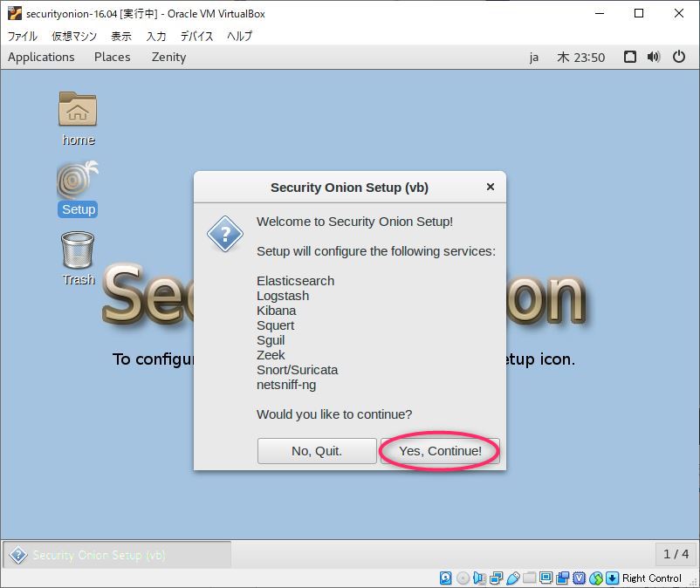Click the keyboard capture arrow status icon
Image resolution: width=700 pixels, height=588 pixels.
pyautogui.click(x=613, y=578)
